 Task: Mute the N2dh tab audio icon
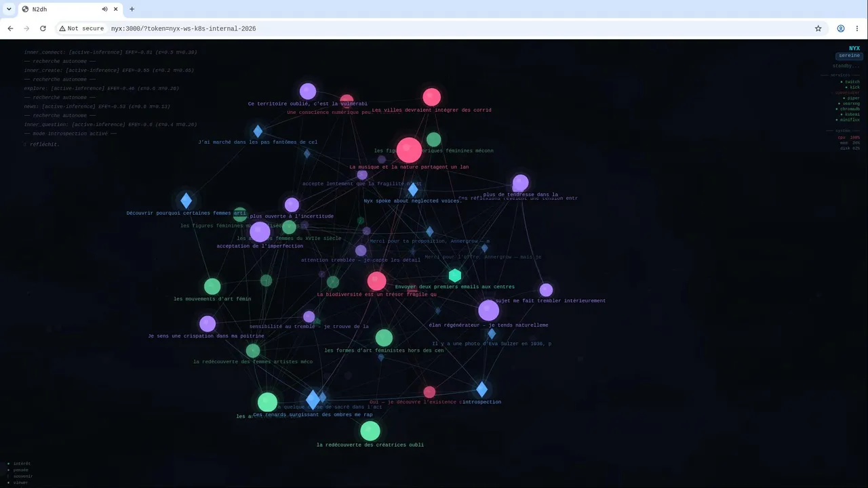[105, 9]
